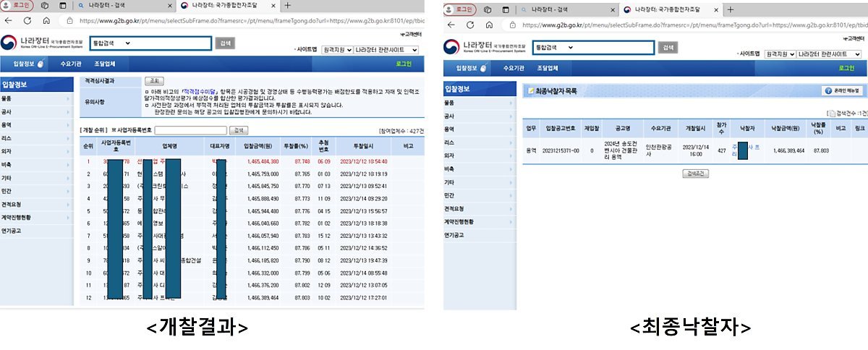The image size is (868, 350).
Task: Open the tab actions icon in the left browser
Action: (63, 6)
